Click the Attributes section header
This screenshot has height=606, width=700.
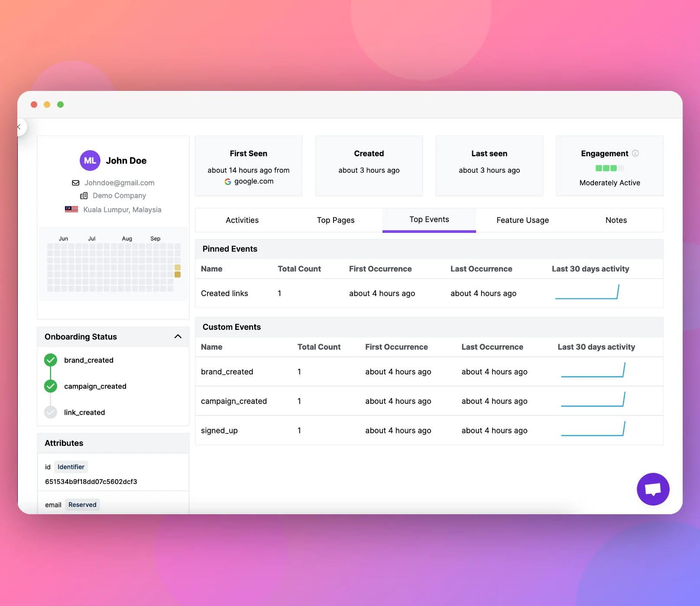click(x=113, y=443)
